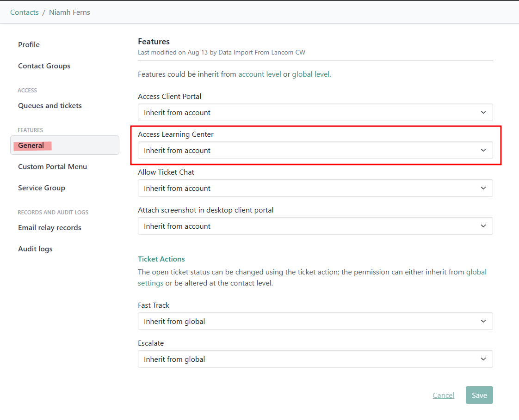
Task: Navigate to Service Group
Action: tap(42, 188)
